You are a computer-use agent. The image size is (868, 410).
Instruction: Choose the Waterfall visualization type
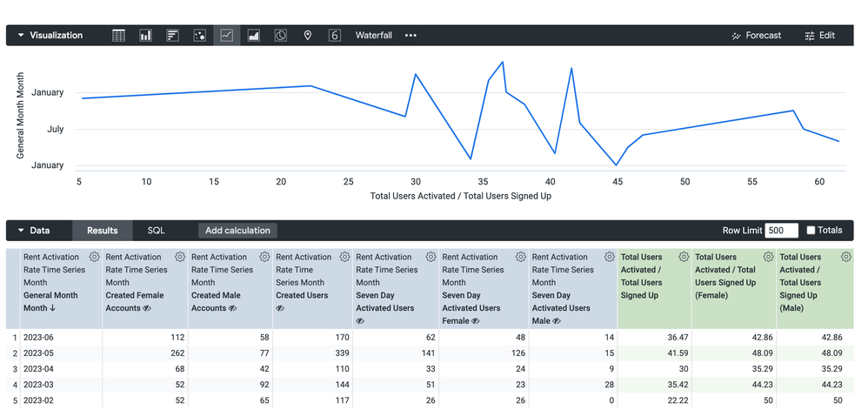(374, 36)
